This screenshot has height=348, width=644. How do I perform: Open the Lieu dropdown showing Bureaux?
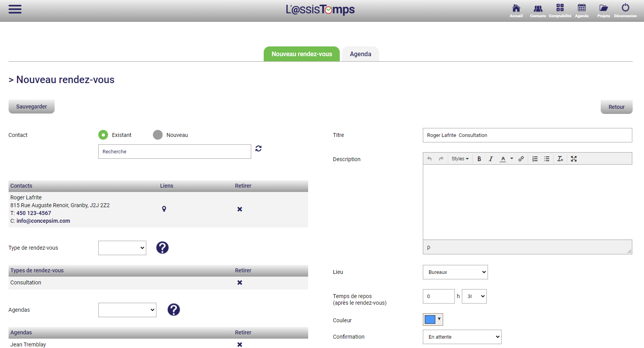pos(455,272)
